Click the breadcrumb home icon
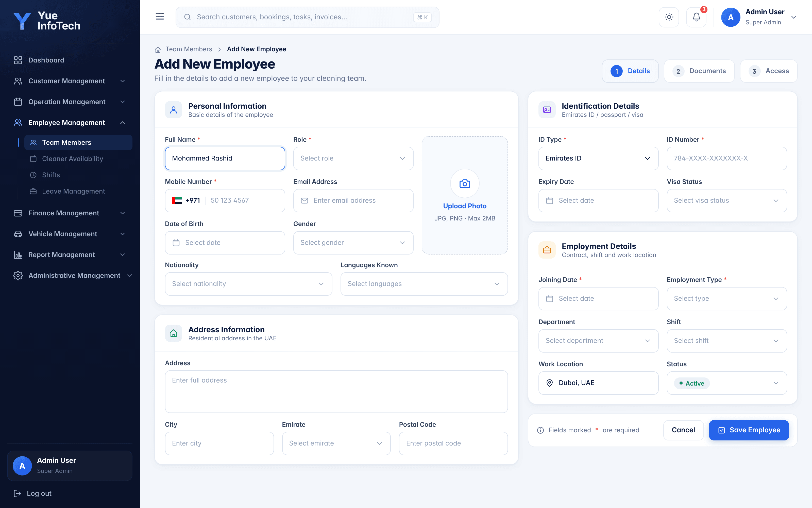812x508 pixels. 158,49
